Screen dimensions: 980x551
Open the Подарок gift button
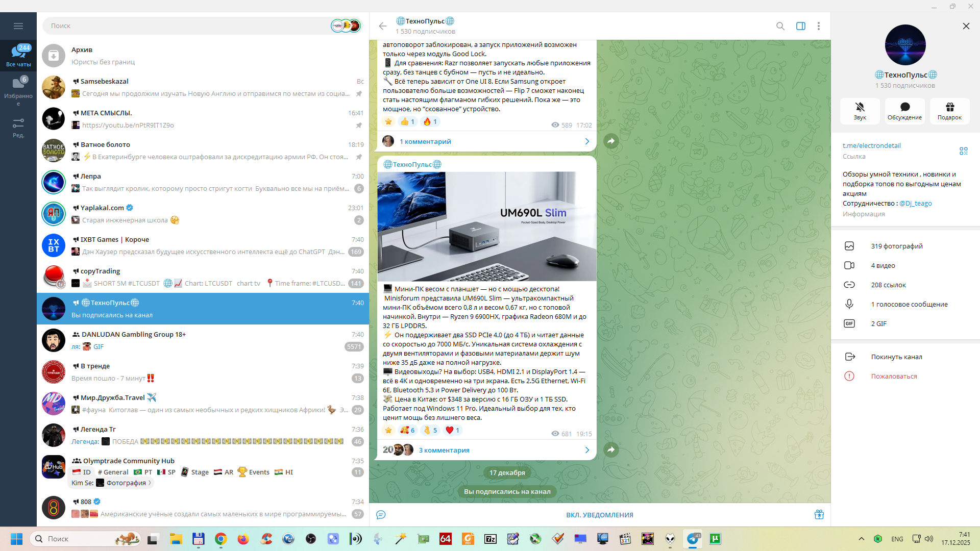[x=949, y=111]
